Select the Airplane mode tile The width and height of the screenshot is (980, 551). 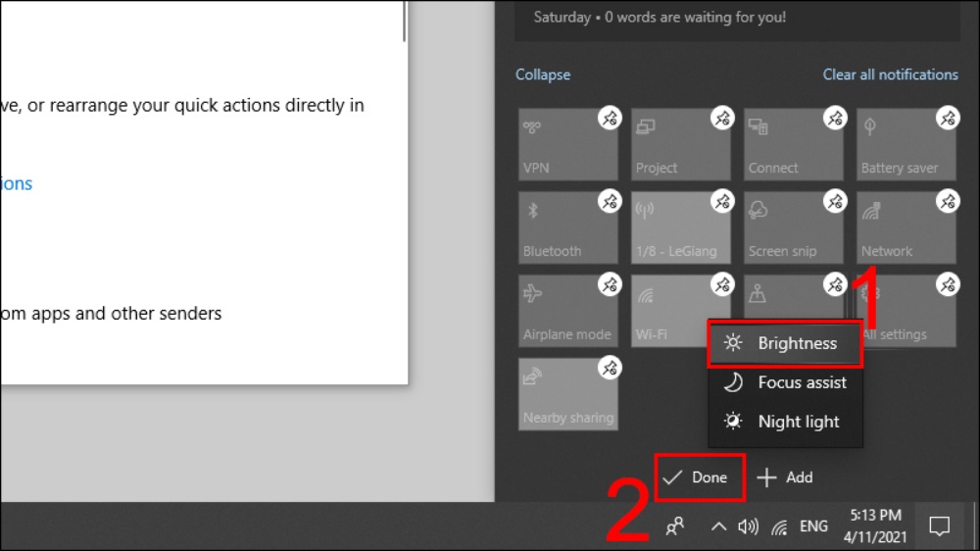tap(567, 310)
